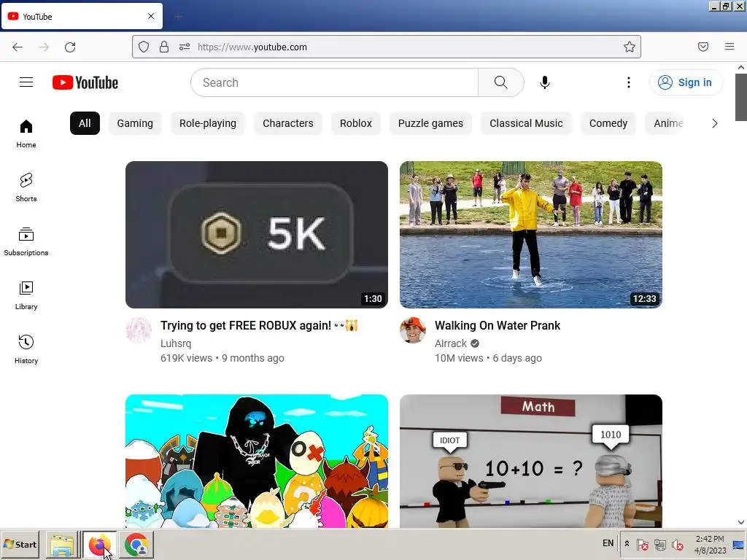Open the Airrack channel name link
This screenshot has width=747, height=560.
click(451, 343)
